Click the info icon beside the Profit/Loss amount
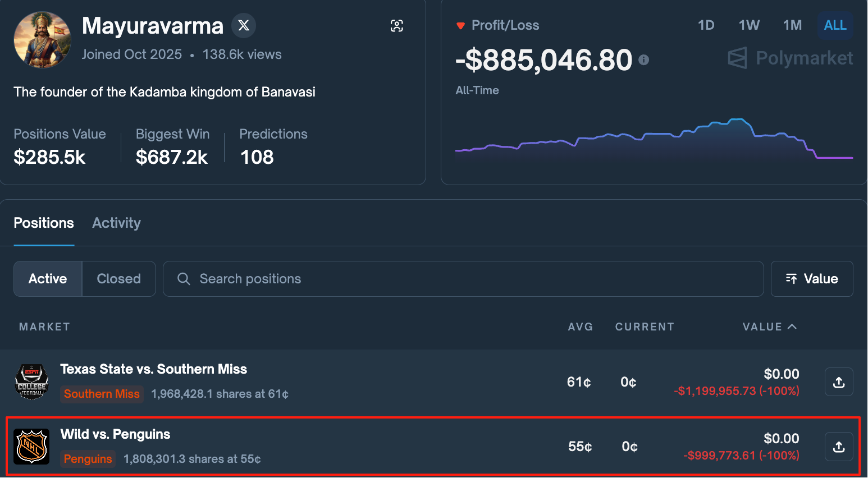This screenshot has width=868, height=478. 644,60
